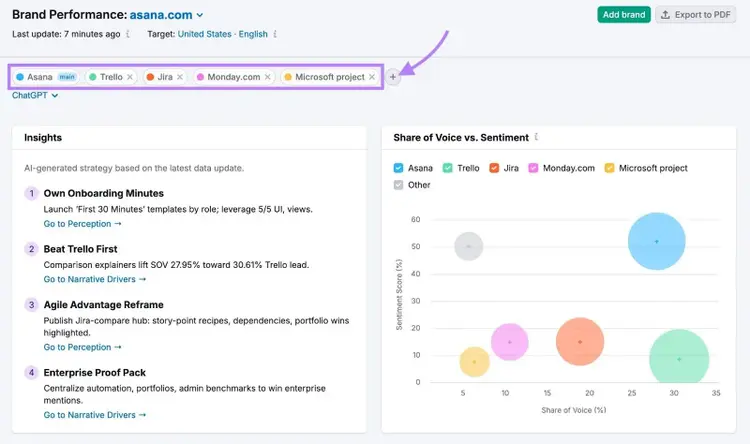Image resolution: width=750 pixels, height=444 pixels.
Task: Click the gray Other bubble in chart
Action: 468,246
